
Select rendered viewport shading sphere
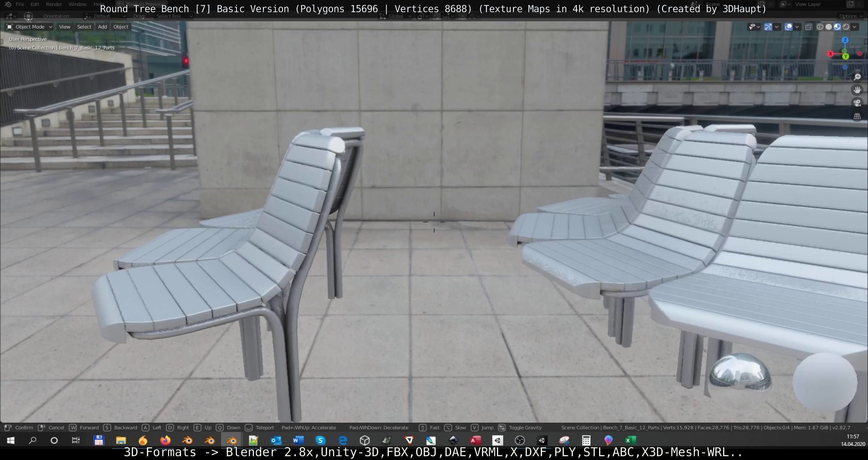[846, 27]
